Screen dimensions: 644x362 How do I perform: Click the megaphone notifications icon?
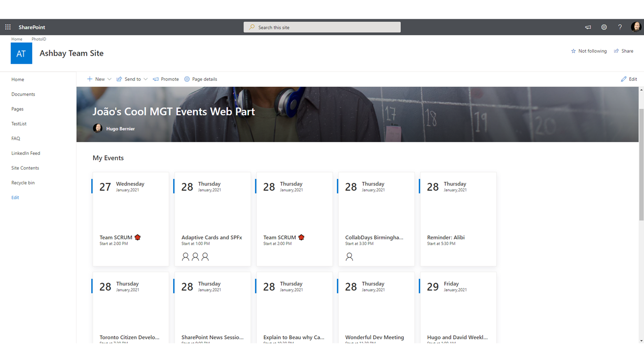click(588, 27)
